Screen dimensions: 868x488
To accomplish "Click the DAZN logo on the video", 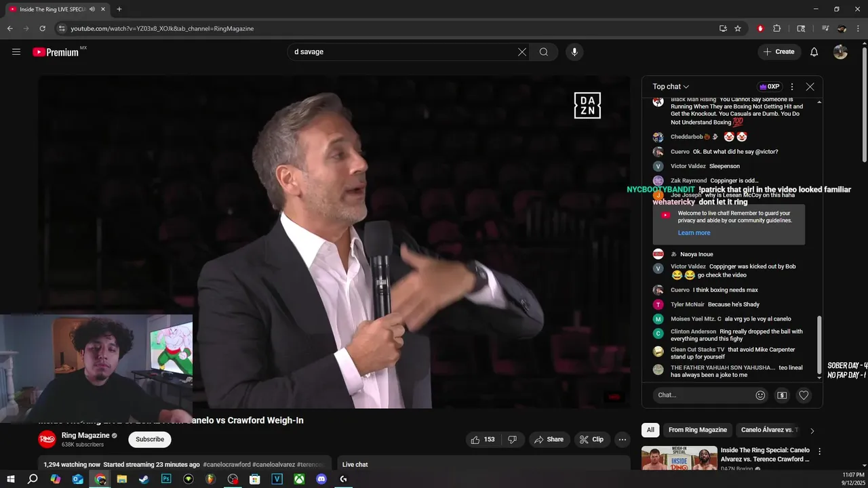I will (587, 105).
